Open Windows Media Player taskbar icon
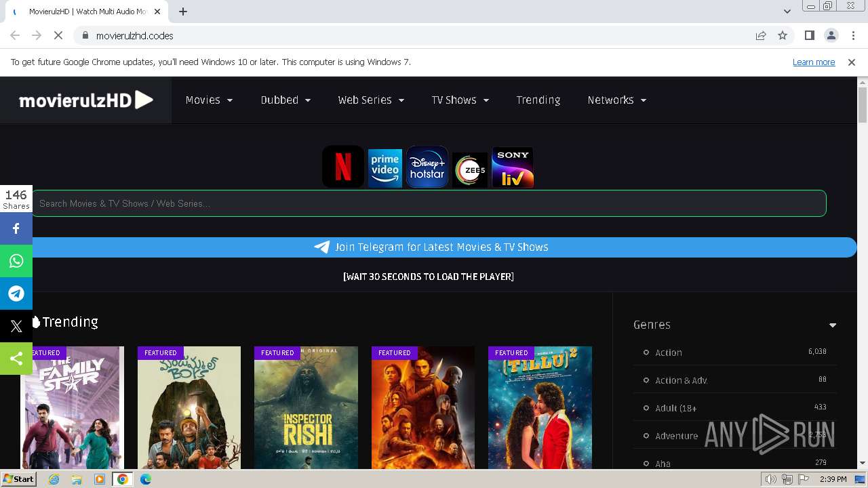 [100, 479]
